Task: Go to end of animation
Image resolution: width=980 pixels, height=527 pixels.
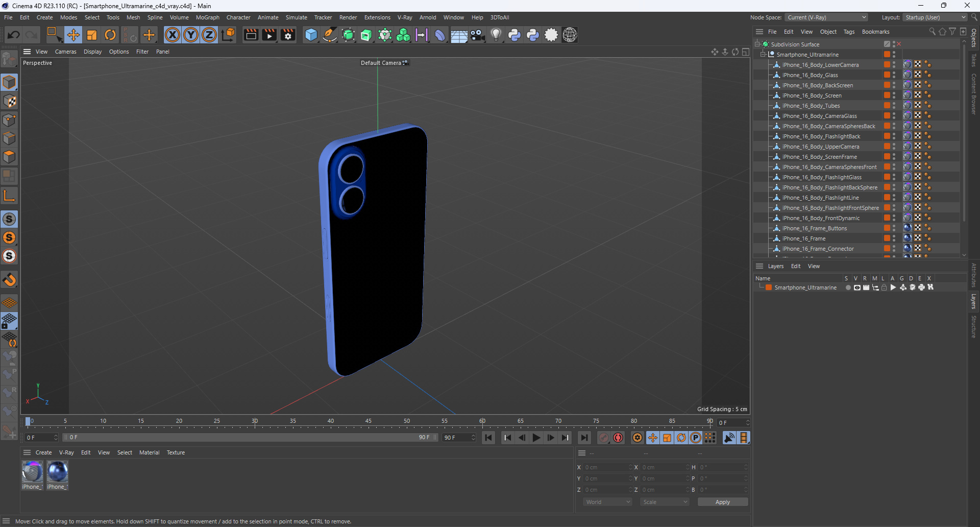Action: [x=584, y=438]
